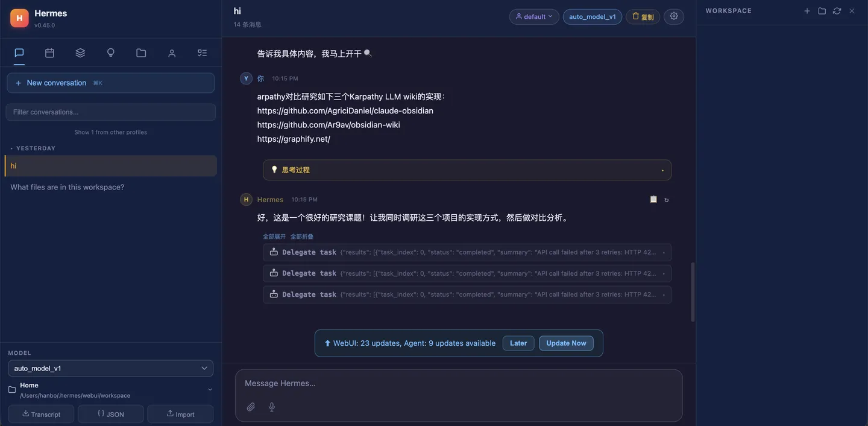Open the default profile dropdown
868x426 pixels.
(534, 17)
